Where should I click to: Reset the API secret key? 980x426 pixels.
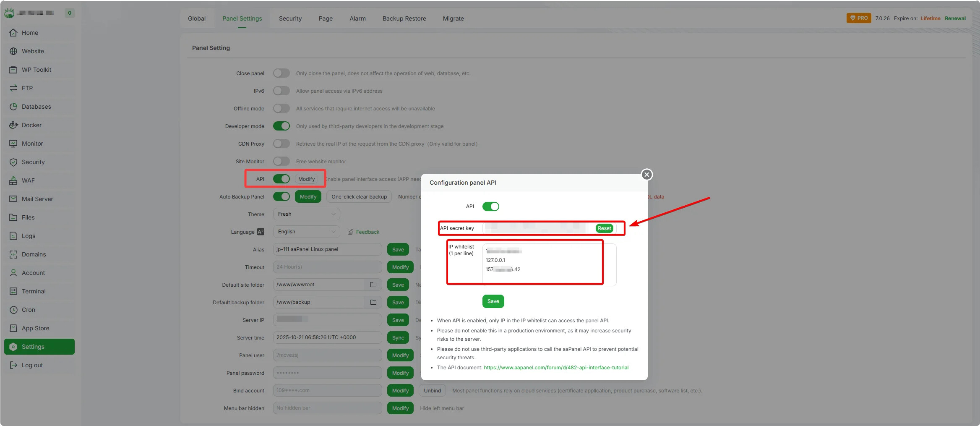click(x=604, y=228)
